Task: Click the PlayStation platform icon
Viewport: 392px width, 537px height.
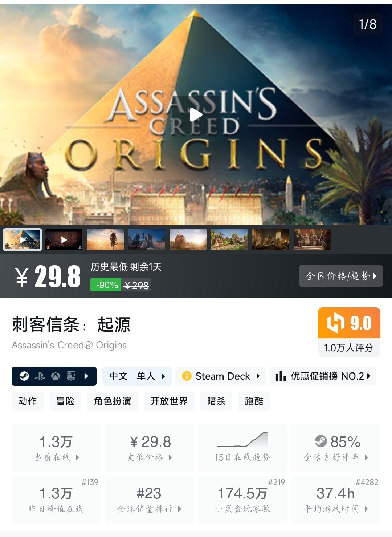Action: point(40,376)
